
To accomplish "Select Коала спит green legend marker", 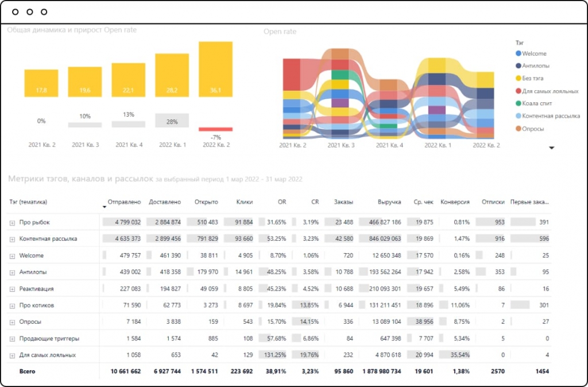I will (519, 103).
